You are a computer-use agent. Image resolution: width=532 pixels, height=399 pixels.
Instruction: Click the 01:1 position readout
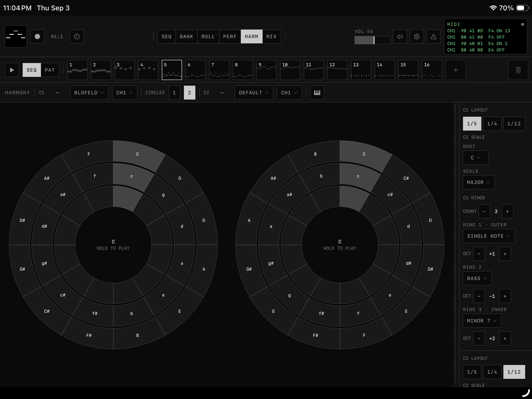[57, 36]
